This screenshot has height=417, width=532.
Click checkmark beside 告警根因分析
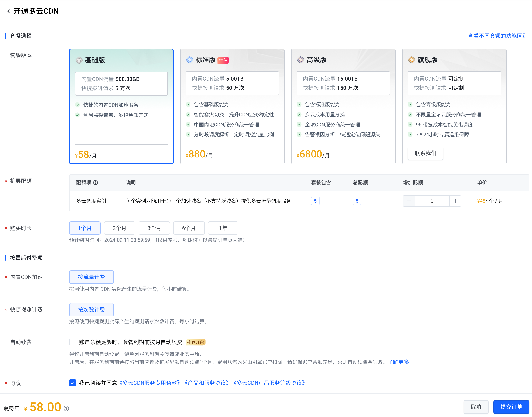click(299, 135)
